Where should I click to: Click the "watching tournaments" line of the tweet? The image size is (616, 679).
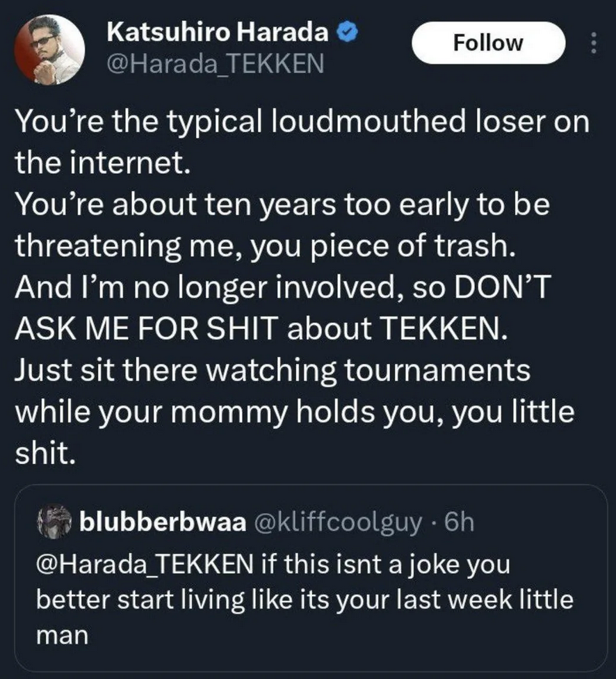[x=273, y=371]
